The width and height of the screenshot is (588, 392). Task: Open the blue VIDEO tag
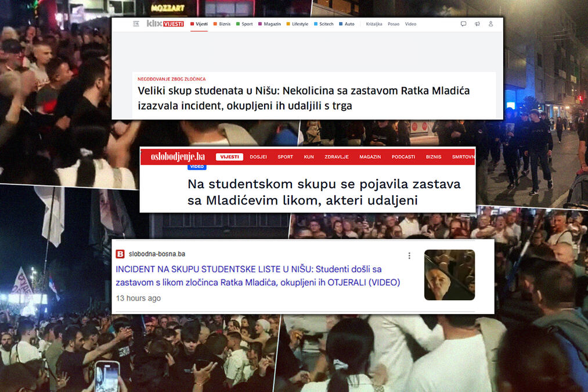197,167
